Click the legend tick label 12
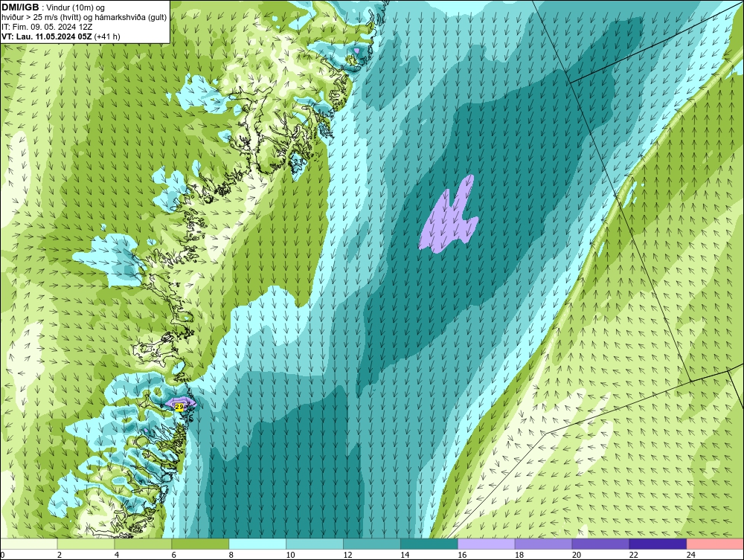Image resolution: width=744 pixels, height=560 pixels. (347, 555)
